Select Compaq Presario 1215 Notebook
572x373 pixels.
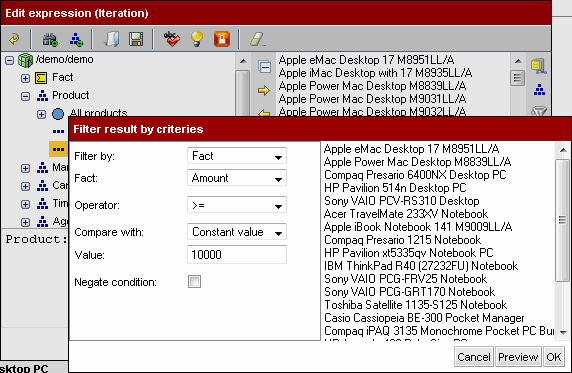[402, 240]
